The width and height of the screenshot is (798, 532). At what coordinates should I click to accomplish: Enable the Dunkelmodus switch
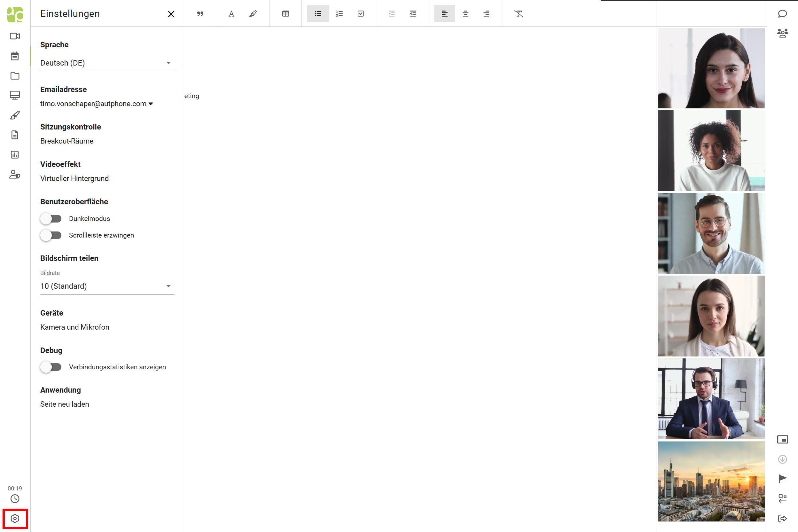(x=51, y=218)
